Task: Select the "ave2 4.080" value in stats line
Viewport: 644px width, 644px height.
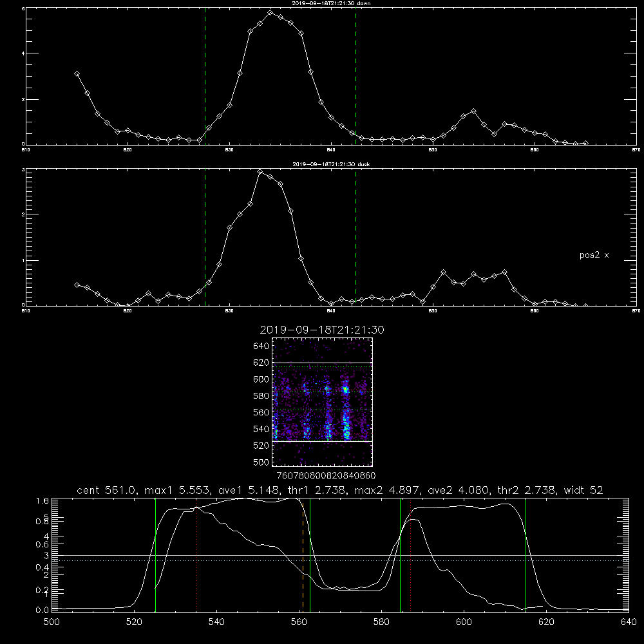Action: coord(459,490)
